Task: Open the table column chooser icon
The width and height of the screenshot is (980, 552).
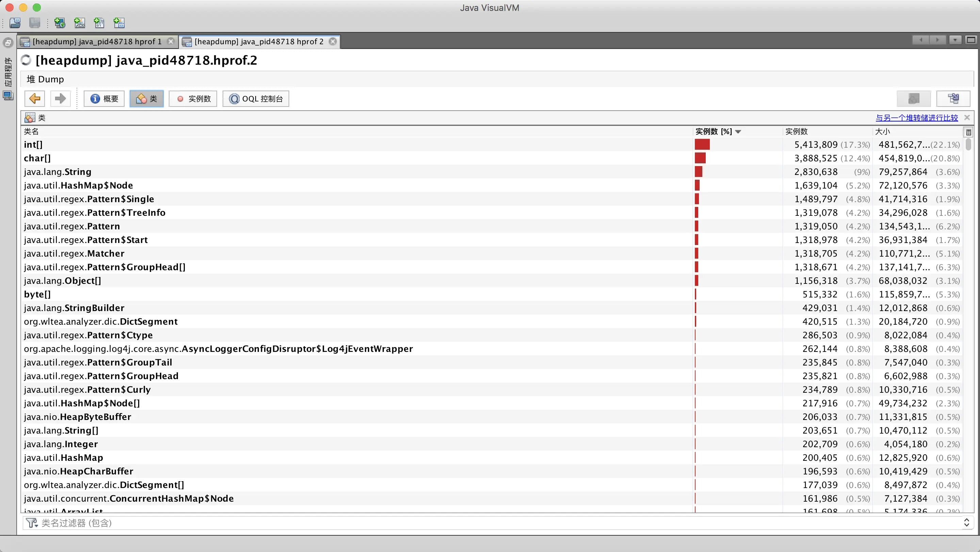Action: pyautogui.click(x=968, y=132)
